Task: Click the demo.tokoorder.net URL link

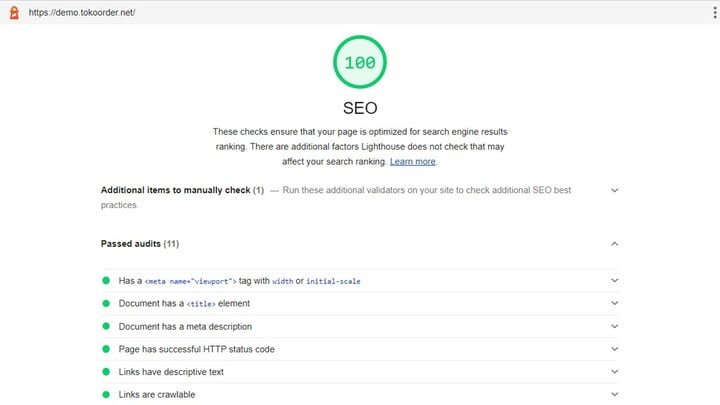Action: [82, 12]
